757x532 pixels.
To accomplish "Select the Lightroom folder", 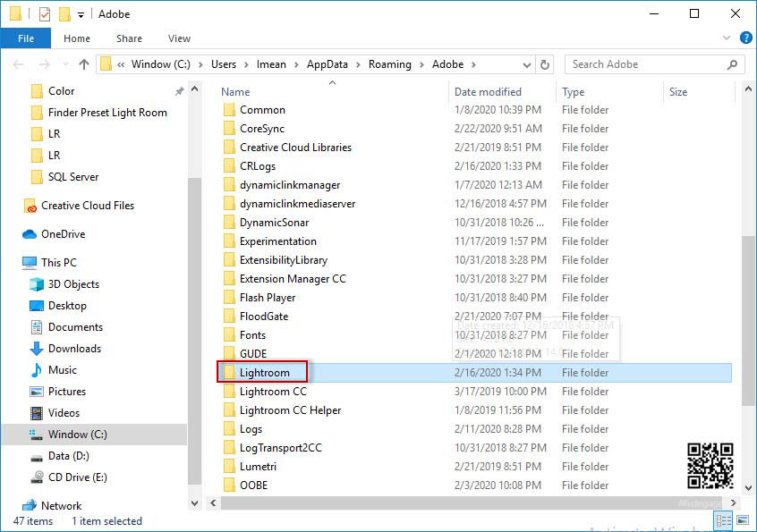I will [x=264, y=372].
